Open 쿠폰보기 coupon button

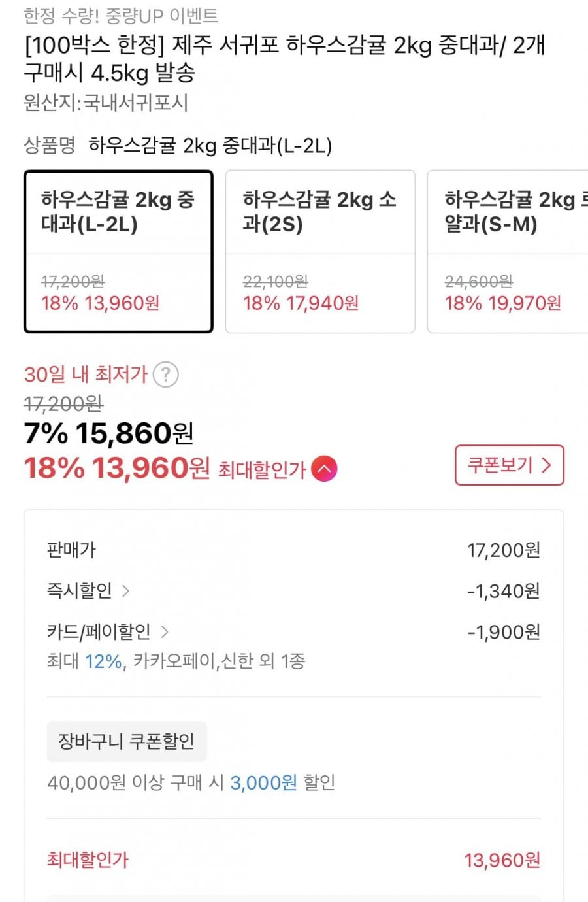tap(509, 465)
